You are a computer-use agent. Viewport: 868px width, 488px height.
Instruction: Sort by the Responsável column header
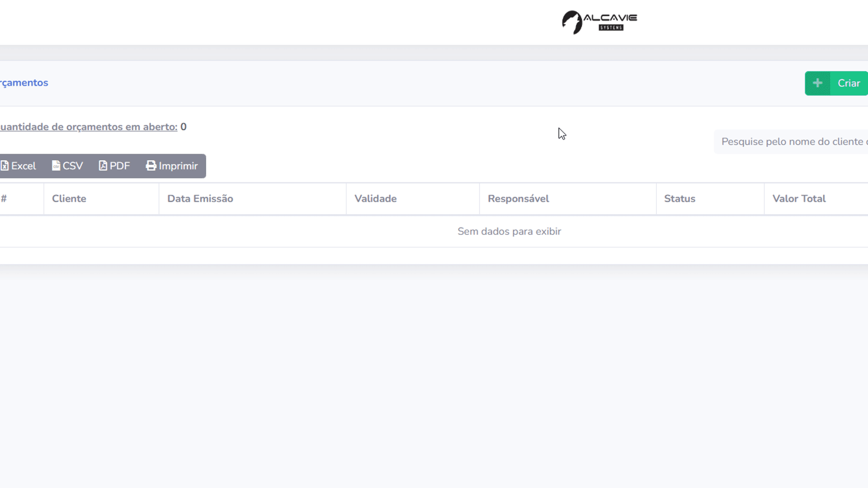point(519,199)
